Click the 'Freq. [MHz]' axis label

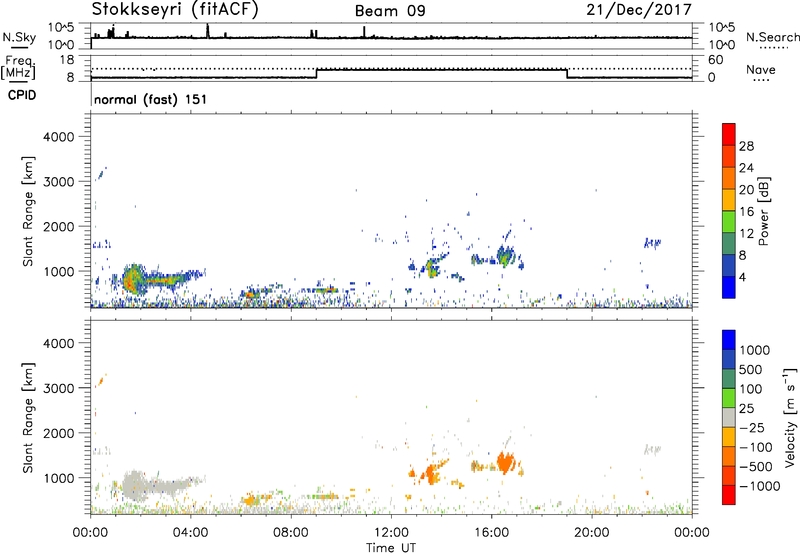pos(18,68)
